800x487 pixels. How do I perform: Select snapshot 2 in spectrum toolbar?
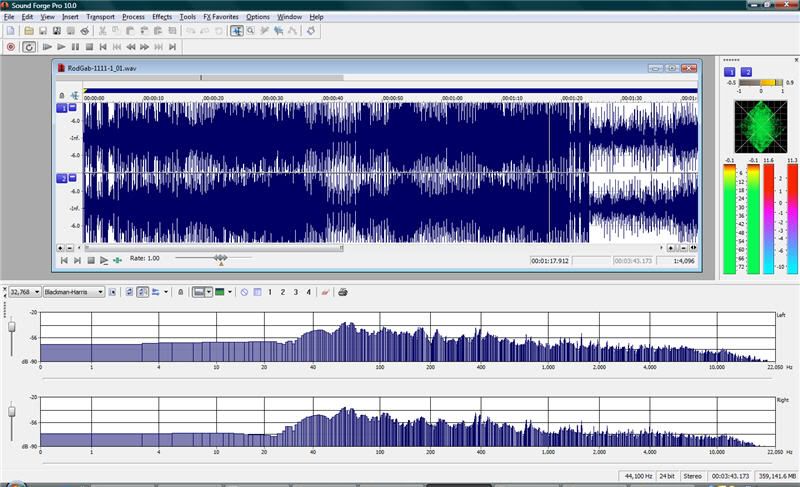pos(283,292)
